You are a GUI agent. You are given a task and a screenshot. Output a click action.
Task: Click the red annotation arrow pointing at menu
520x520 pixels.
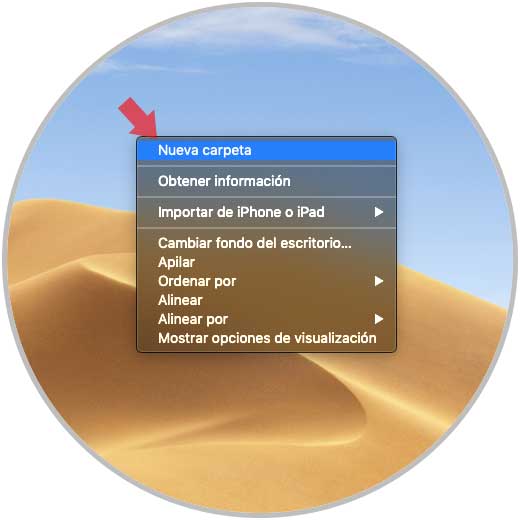[138, 117]
